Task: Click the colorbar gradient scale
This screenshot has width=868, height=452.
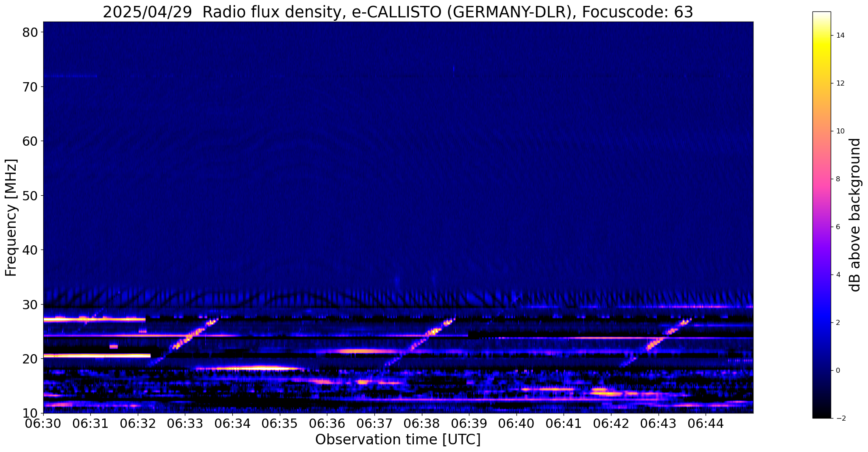Action: pos(821,215)
